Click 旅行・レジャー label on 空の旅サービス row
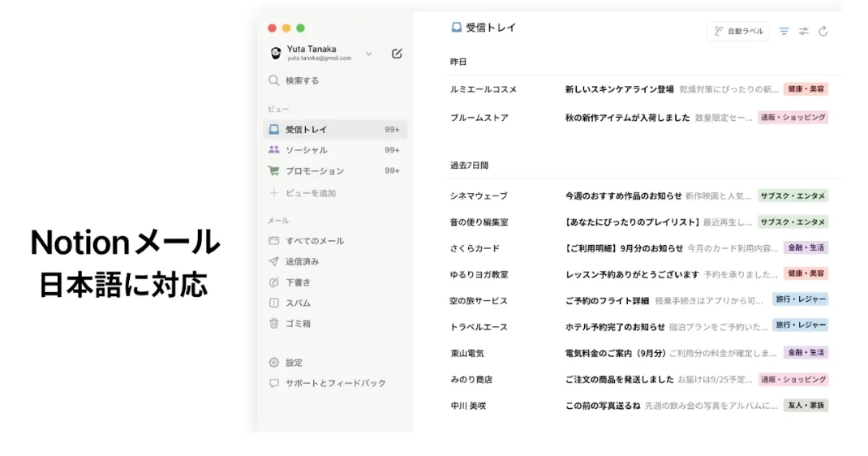The width and height of the screenshot is (868, 456). coord(801,299)
